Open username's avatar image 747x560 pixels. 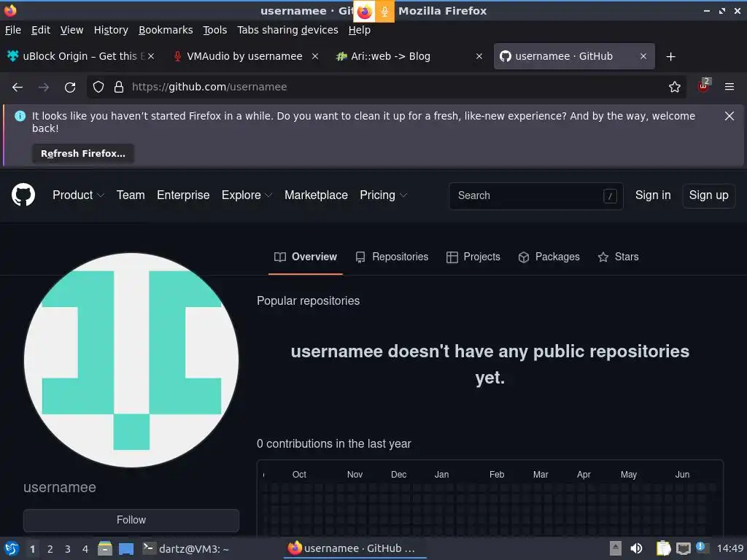131,360
